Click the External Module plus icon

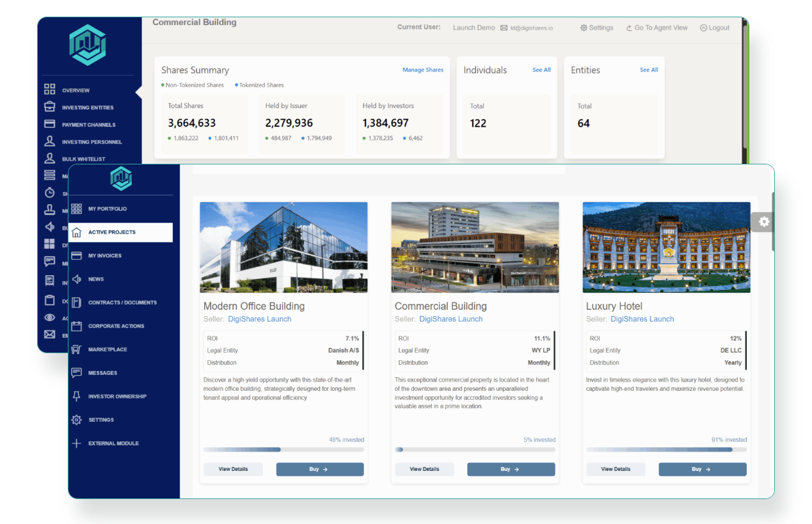[x=77, y=443]
